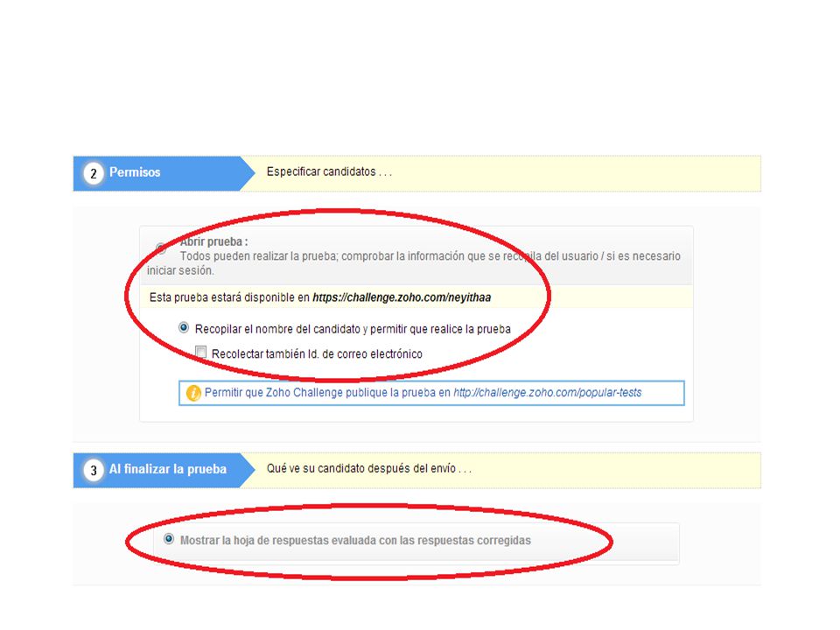Select Recopilar el nombre del candidato option
The width and height of the screenshot is (840, 630).
click(x=184, y=327)
